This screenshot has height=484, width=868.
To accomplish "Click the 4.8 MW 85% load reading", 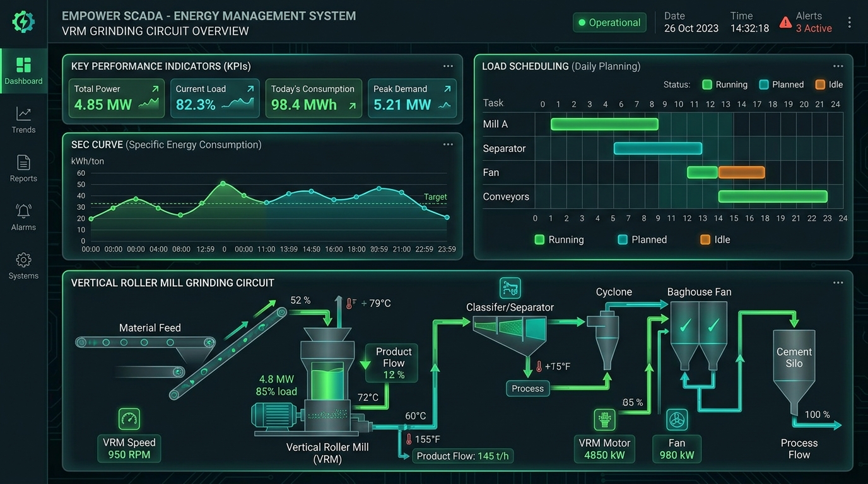I will 276,386.
